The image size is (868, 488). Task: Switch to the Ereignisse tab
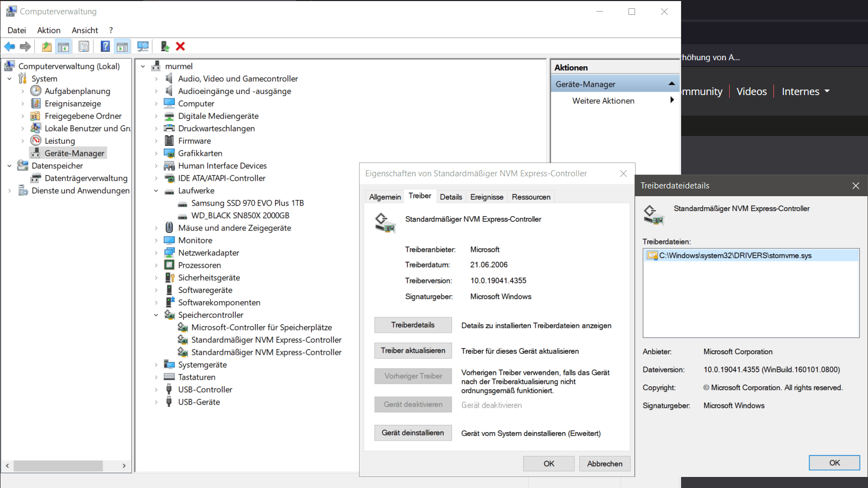(x=487, y=197)
